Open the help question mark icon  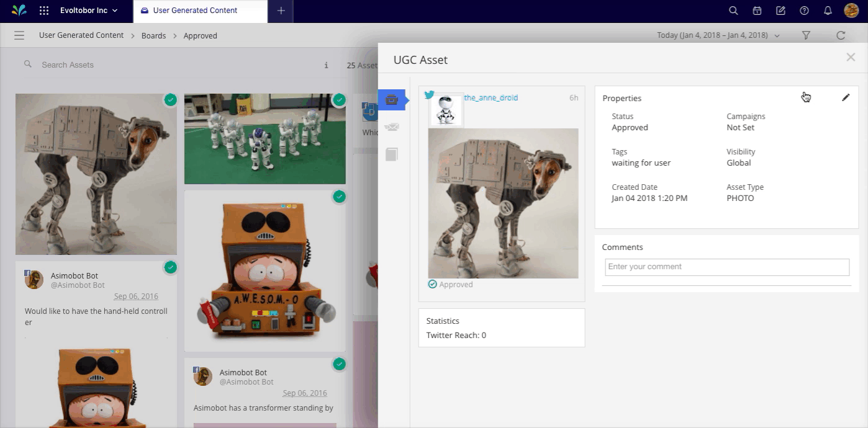coord(804,11)
